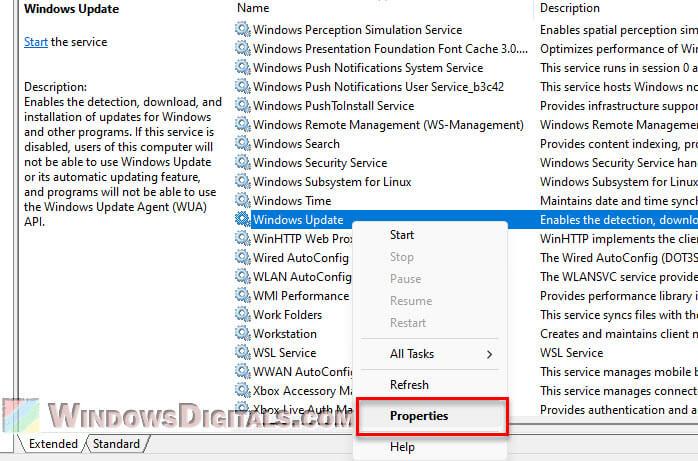Viewport: 698px width, 461px height.
Task: Select Windows Time service name
Action: tap(292, 201)
